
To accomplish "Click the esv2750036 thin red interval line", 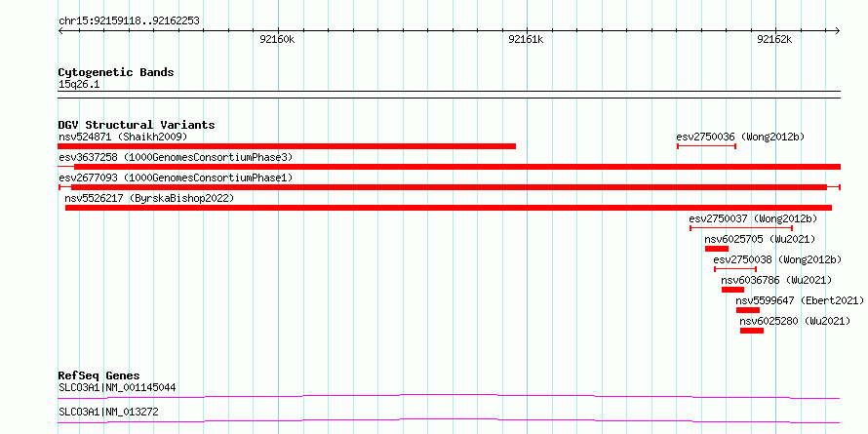I will pos(706,146).
